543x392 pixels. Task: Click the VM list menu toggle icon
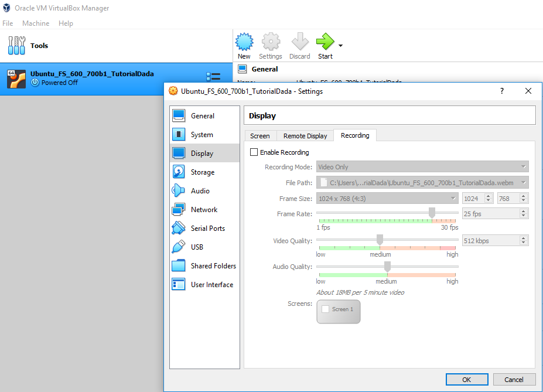click(x=213, y=77)
